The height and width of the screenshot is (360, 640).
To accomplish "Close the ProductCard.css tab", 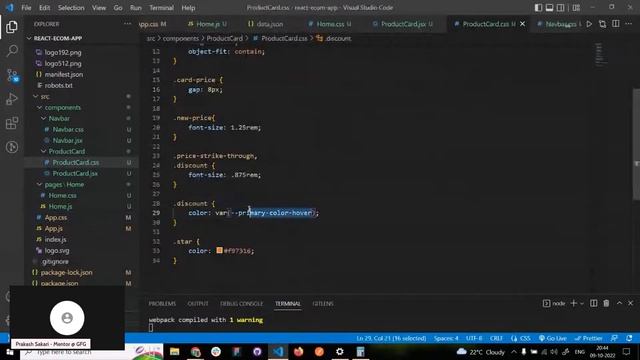I will pyautogui.click(x=522, y=24).
